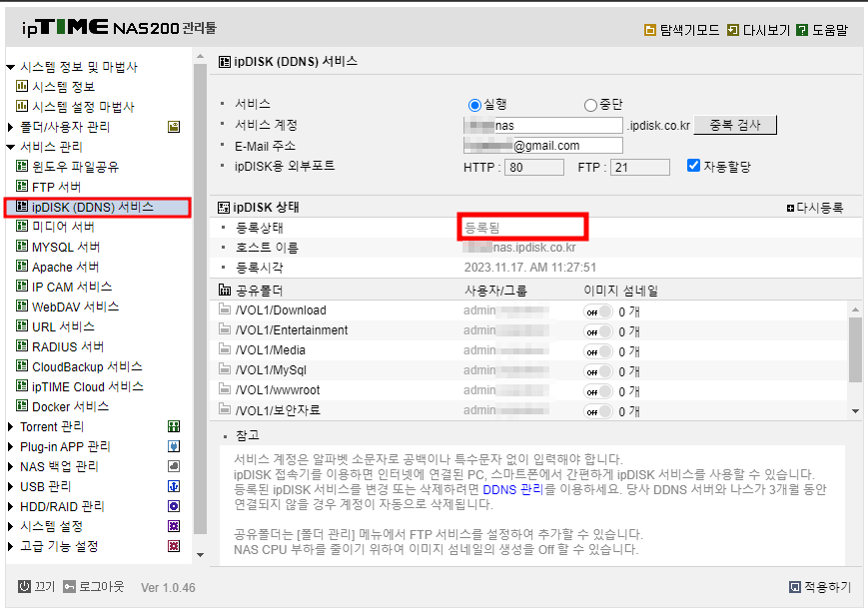Click the 다시보기 refresh icon
The width and height of the screenshot is (868, 608).
click(x=733, y=30)
